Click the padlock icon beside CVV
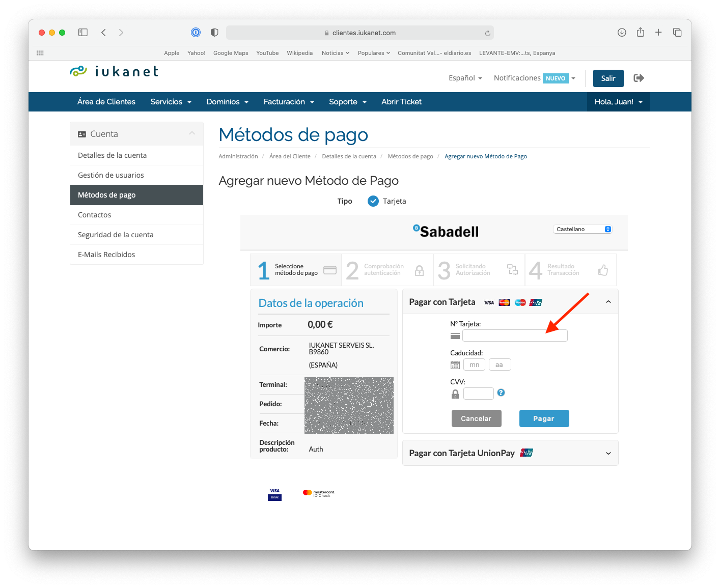This screenshot has width=720, height=588. pos(455,394)
